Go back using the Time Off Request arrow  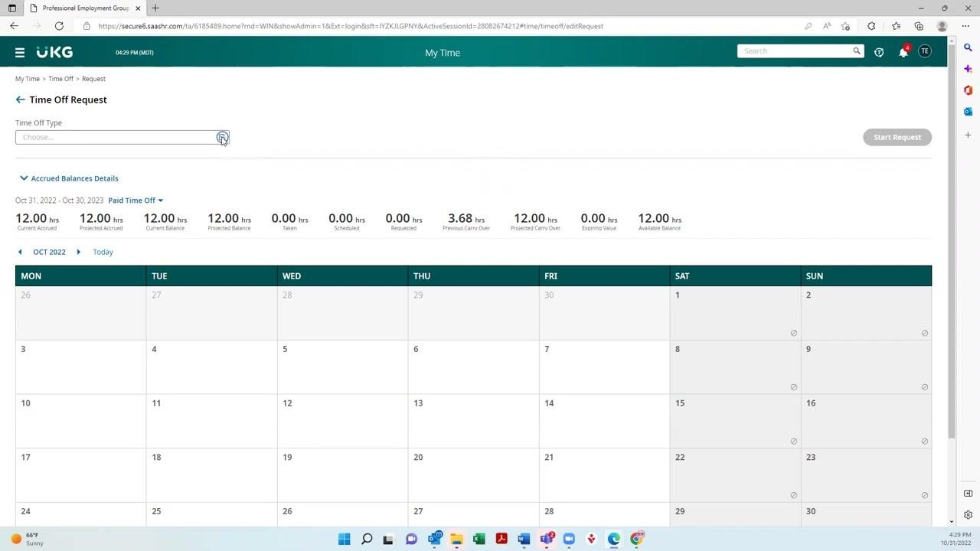20,99
